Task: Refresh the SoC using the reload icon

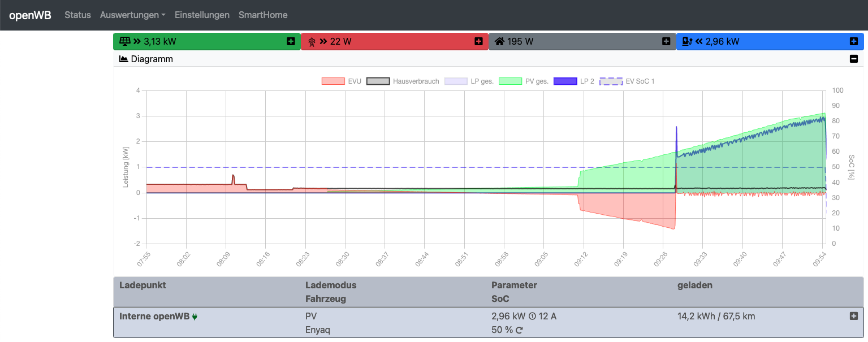Action: (x=520, y=330)
